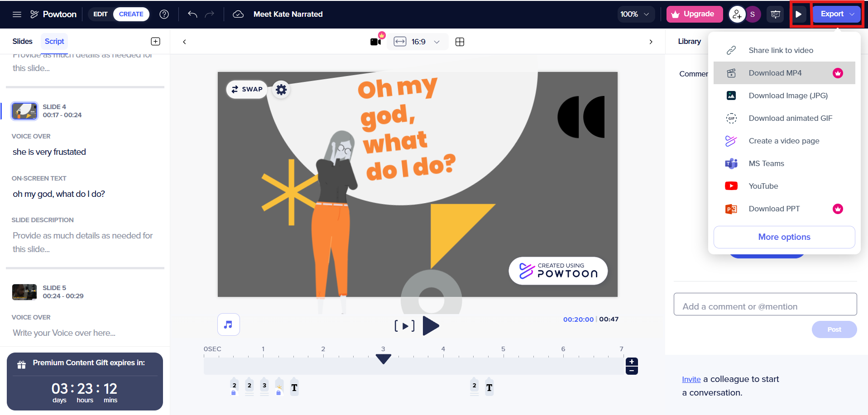Choose Share link to video
Screen dimensions: 868x415
pyautogui.click(x=784, y=50)
